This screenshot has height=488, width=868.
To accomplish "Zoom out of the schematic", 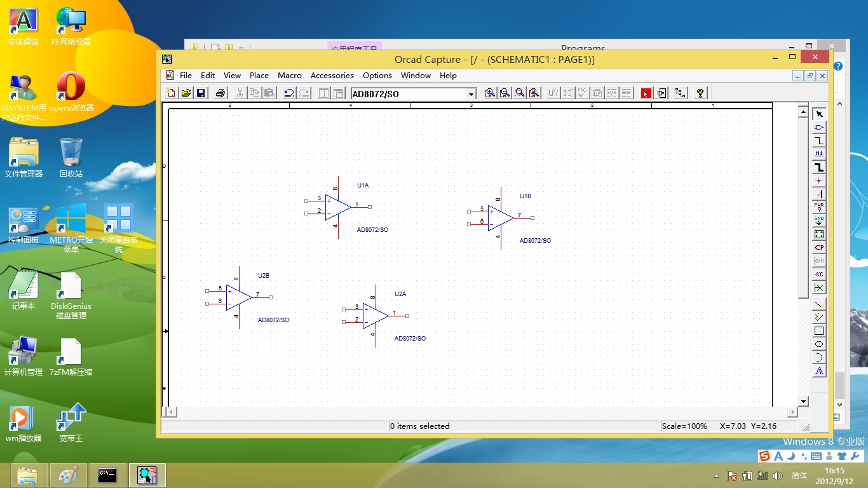I will coord(505,93).
